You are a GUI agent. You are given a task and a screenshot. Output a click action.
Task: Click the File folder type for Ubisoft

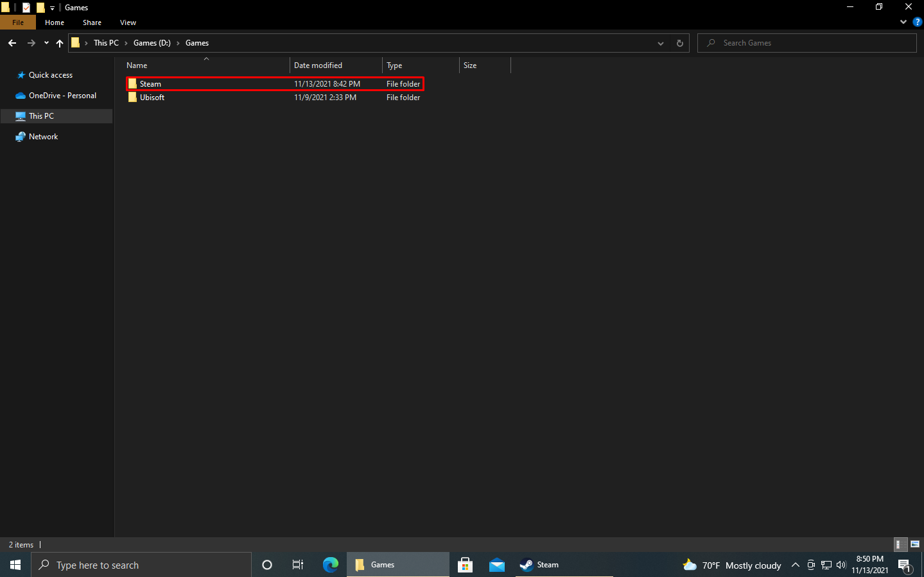coord(403,98)
